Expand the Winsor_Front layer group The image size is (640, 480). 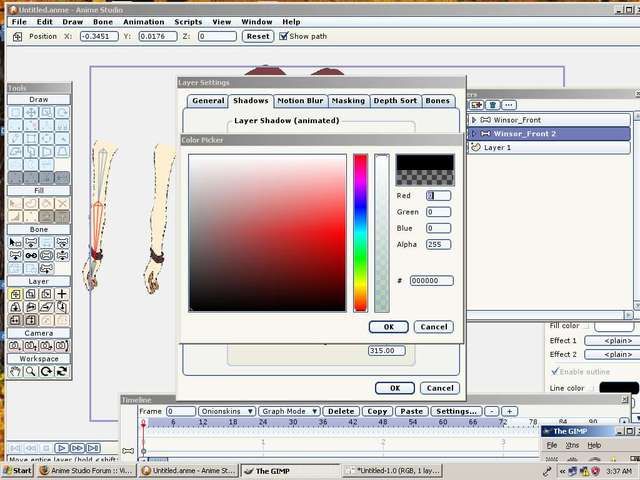(474, 120)
